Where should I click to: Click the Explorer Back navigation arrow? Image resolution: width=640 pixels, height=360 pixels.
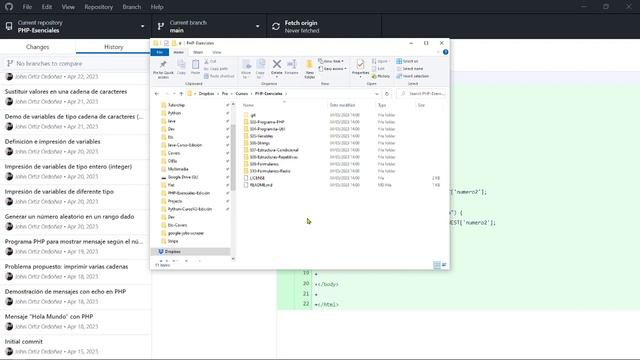click(157, 93)
